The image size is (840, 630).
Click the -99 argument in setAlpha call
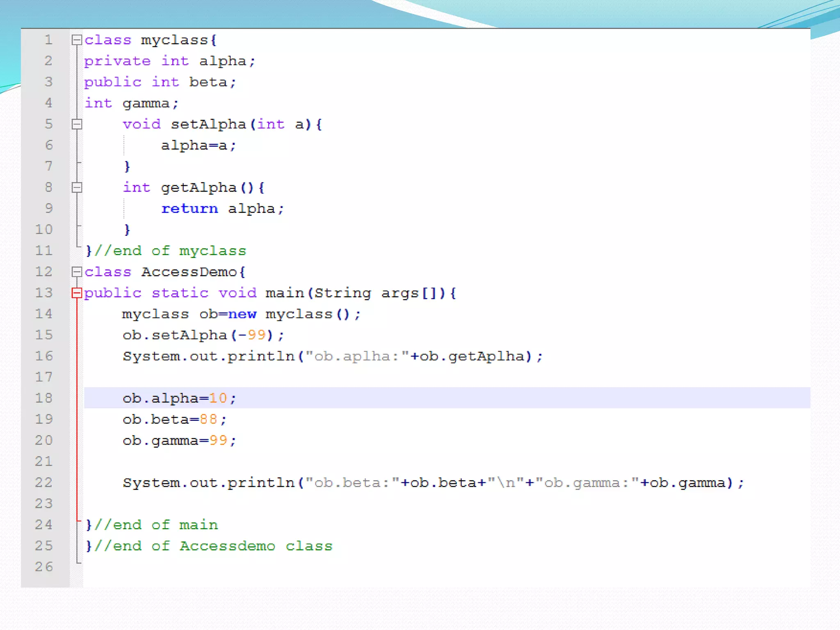click(x=252, y=335)
